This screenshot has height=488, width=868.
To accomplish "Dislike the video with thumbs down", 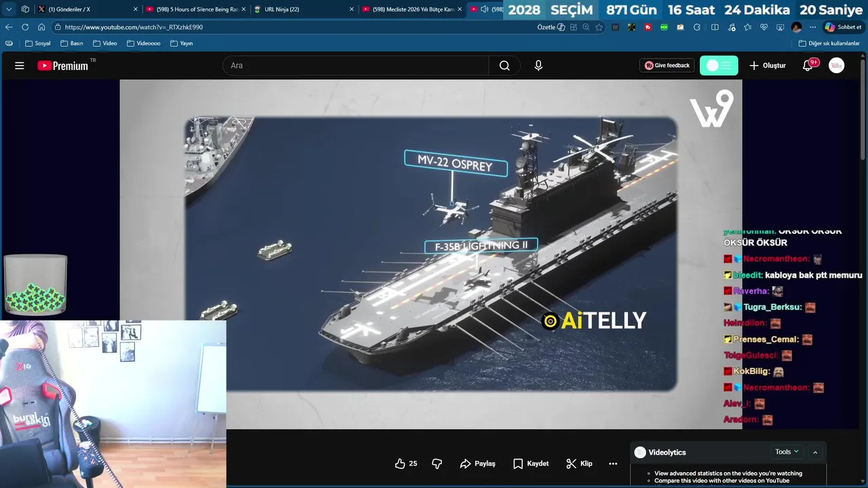I will click(437, 464).
